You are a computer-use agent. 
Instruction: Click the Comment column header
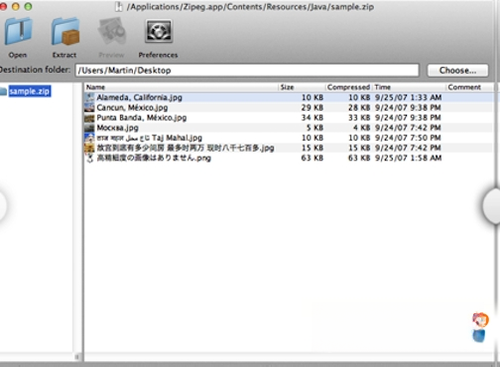[x=470, y=87]
